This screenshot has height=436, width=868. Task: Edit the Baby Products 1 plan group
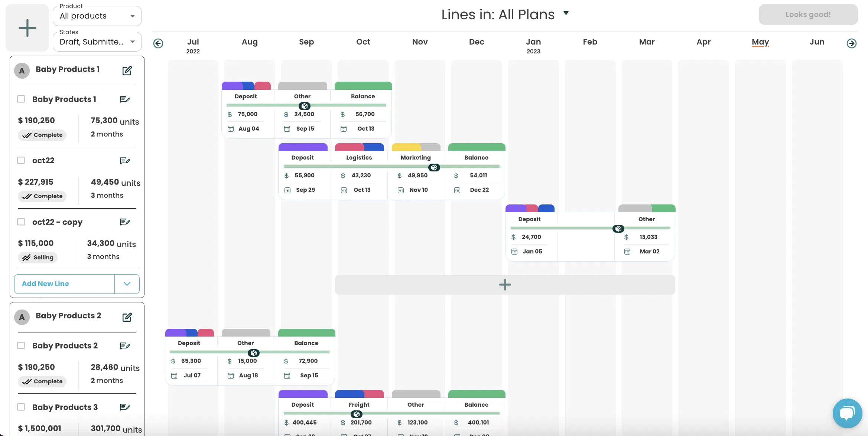point(127,71)
